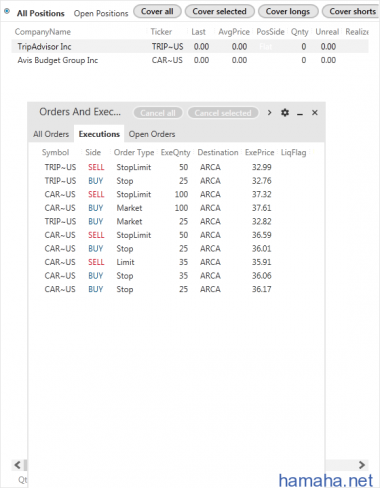The image size is (380, 488).
Task: Sort positions by AvgPrice column header
Action: point(234,32)
